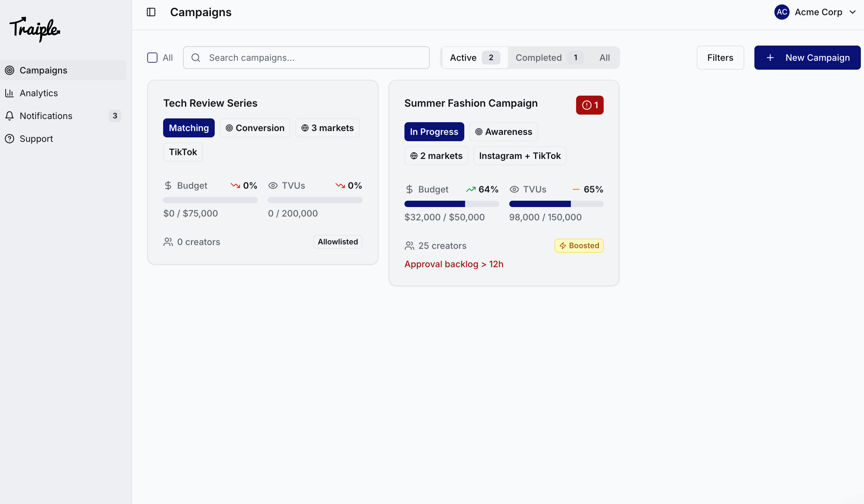The width and height of the screenshot is (864, 504).
Task: Click the Traiple logo
Action: pos(35,29)
